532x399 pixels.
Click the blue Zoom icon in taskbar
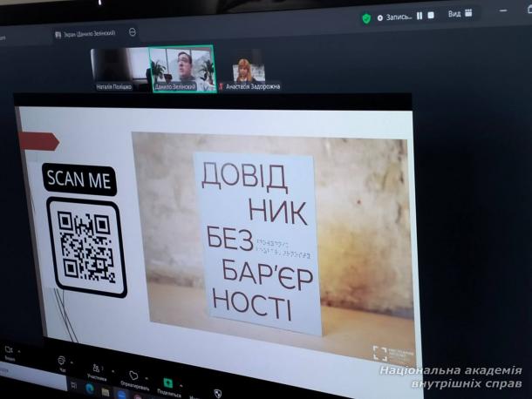[121, 396]
